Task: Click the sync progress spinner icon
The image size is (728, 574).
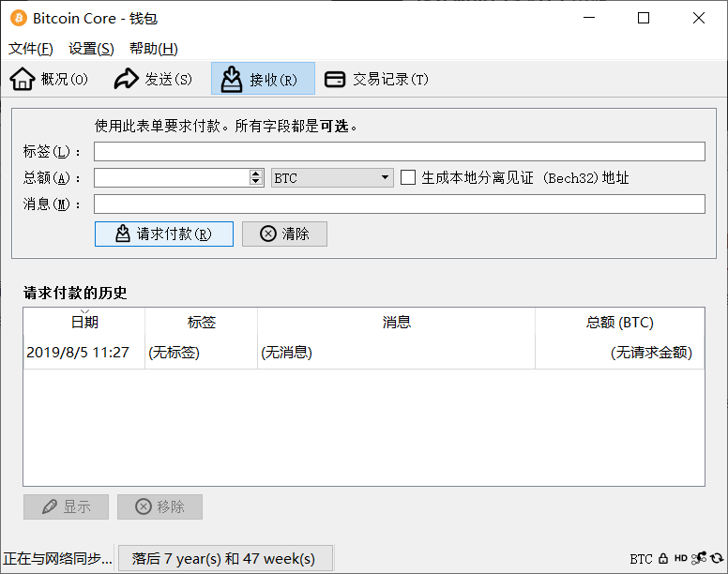Action: pyautogui.click(x=717, y=558)
